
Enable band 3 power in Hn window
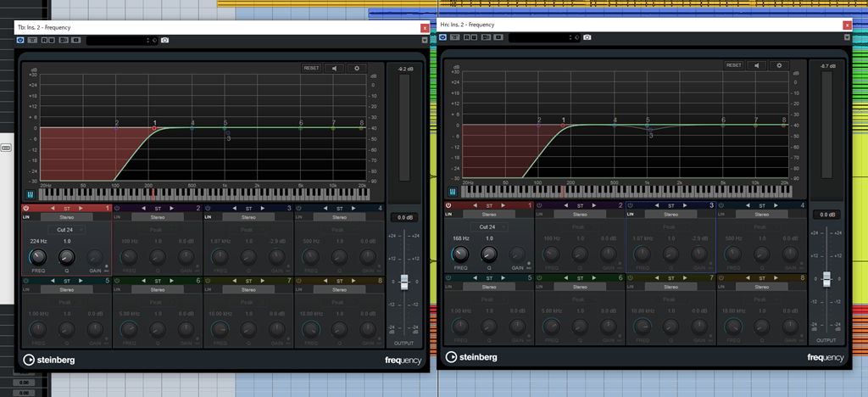click(630, 205)
